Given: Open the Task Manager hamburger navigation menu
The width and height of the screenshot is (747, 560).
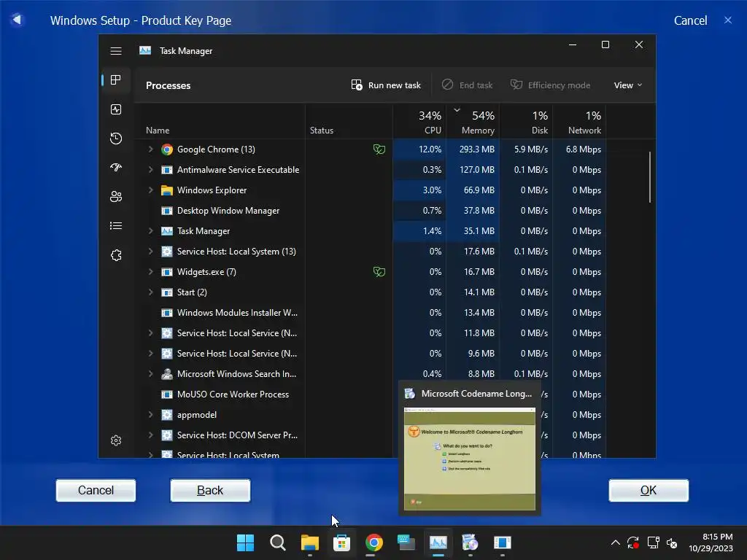Looking at the screenshot, I should [x=116, y=51].
